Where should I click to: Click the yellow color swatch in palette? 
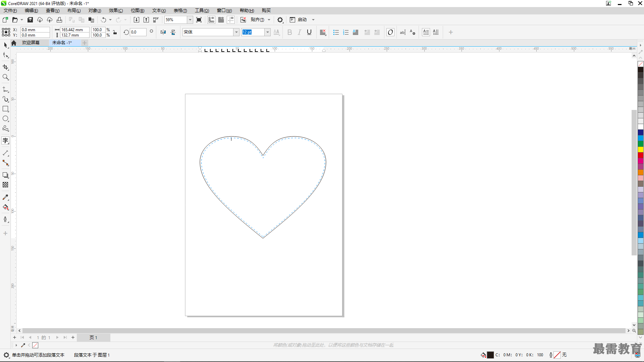pos(641,149)
